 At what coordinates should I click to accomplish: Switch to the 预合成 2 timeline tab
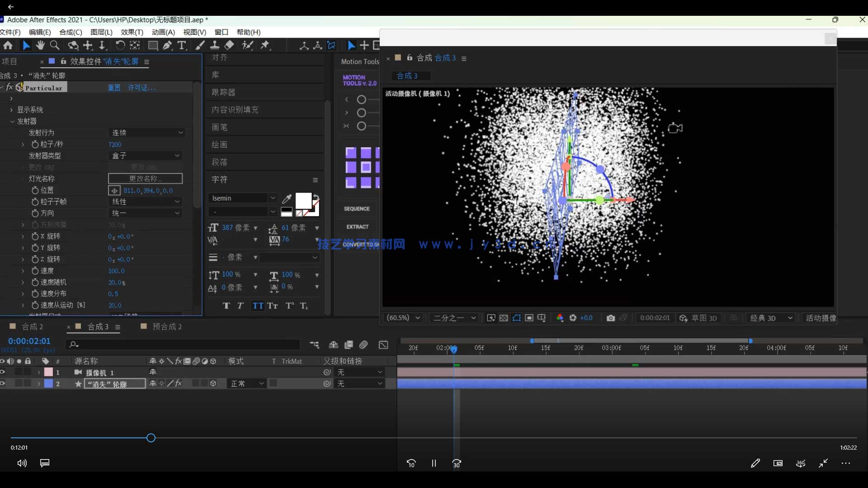click(166, 326)
